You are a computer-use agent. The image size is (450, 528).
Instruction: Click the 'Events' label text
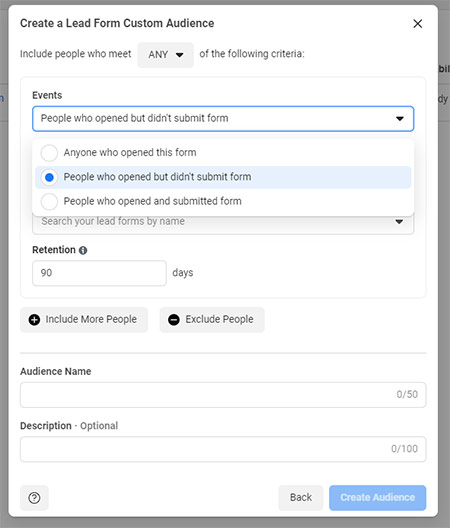point(47,95)
